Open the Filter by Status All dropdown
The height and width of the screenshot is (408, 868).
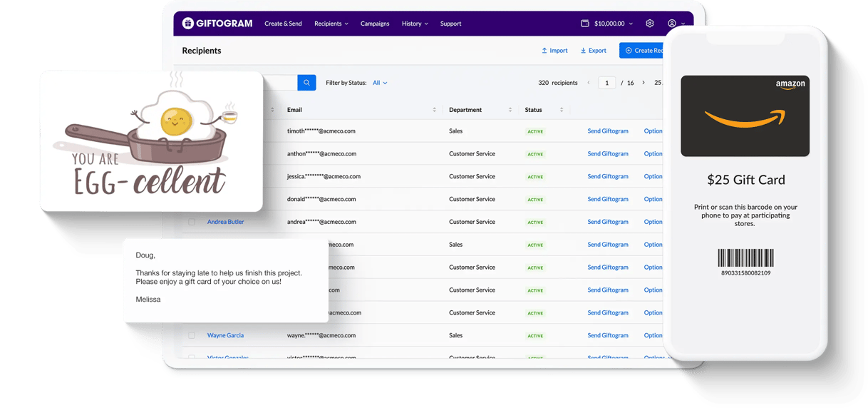pos(380,83)
